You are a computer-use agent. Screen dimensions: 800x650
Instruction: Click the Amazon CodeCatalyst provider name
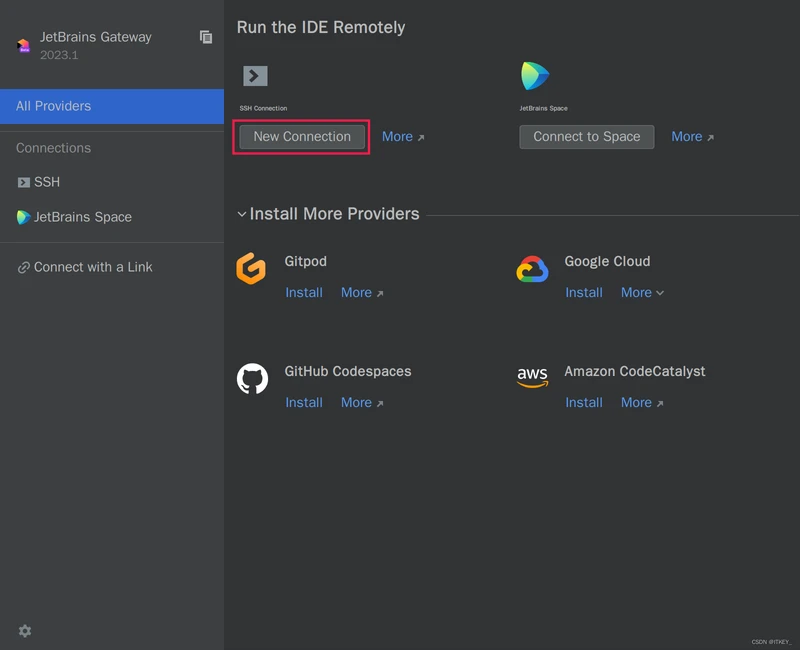[635, 371]
